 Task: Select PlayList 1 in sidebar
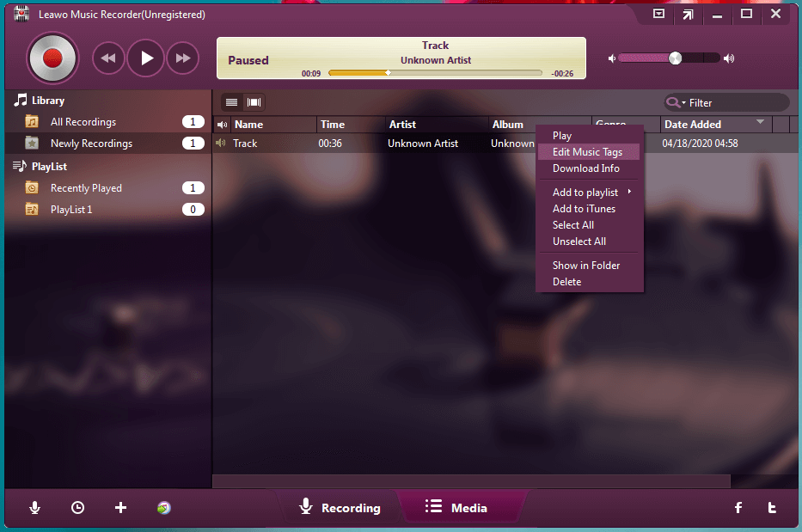(108, 209)
